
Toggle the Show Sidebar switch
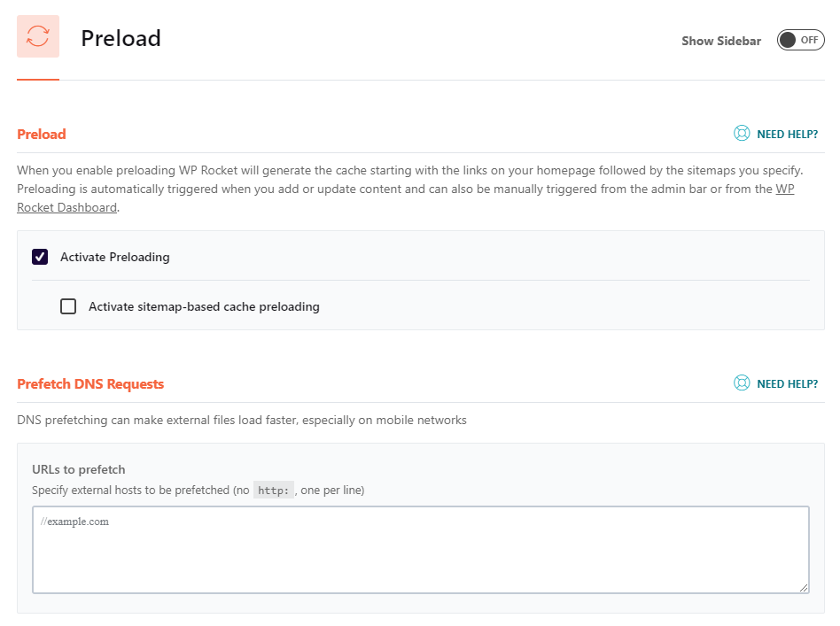pos(800,40)
